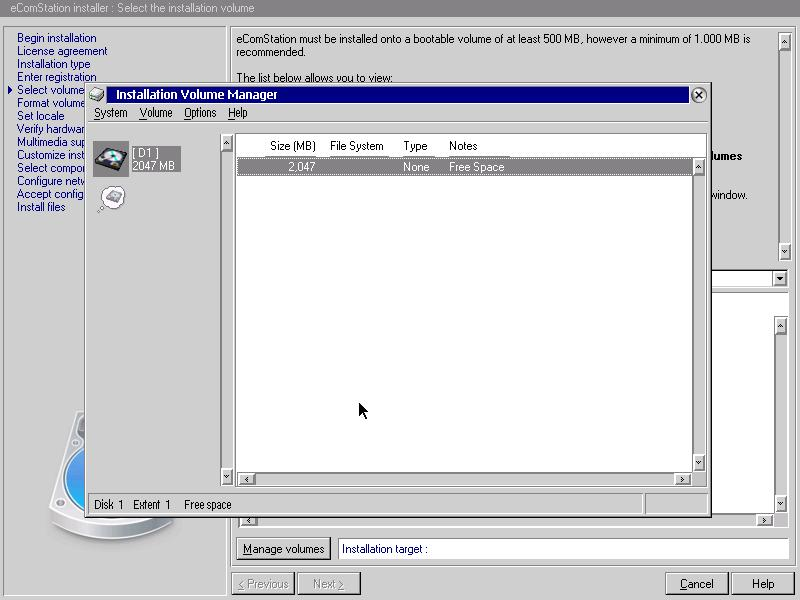Click the Installation Volume Manager title bar icon
This screenshot has width=800, height=600.
click(96, 94)
